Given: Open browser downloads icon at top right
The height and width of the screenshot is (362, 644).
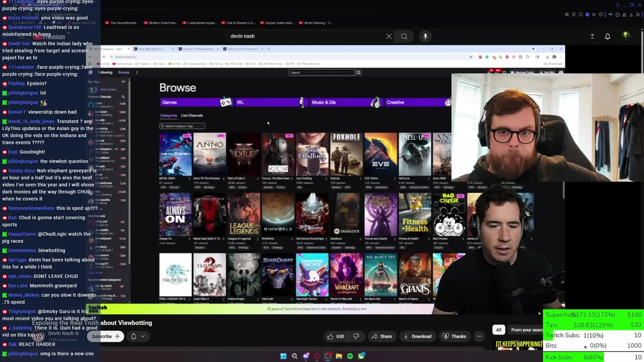Looking at the screenshot, I should pos(631,15).
